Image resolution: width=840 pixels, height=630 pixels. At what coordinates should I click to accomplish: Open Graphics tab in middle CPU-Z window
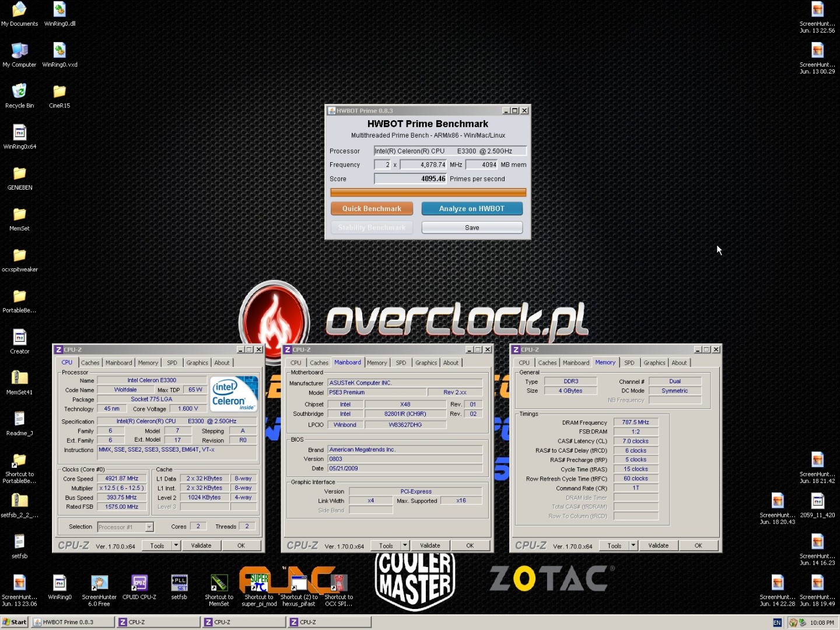pyautogui.click(x=426, y=363)
